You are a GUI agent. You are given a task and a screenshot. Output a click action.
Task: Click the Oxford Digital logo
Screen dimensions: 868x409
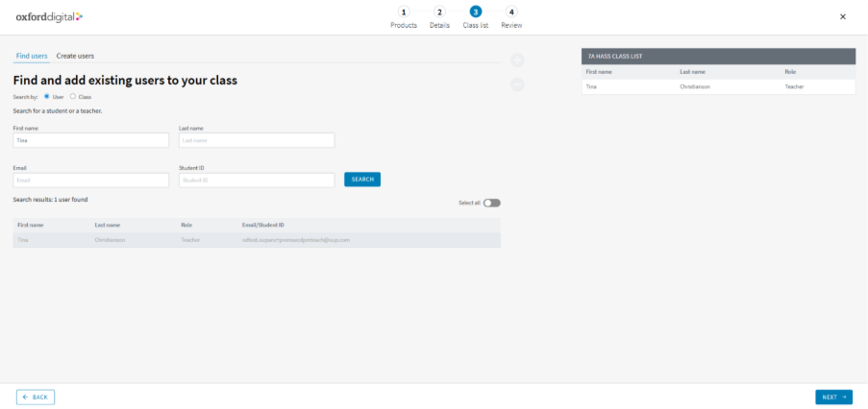pos(49,16)
